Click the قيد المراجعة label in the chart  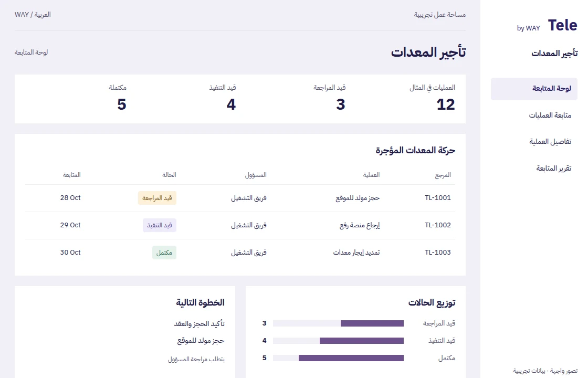click(x=439, y=323)
